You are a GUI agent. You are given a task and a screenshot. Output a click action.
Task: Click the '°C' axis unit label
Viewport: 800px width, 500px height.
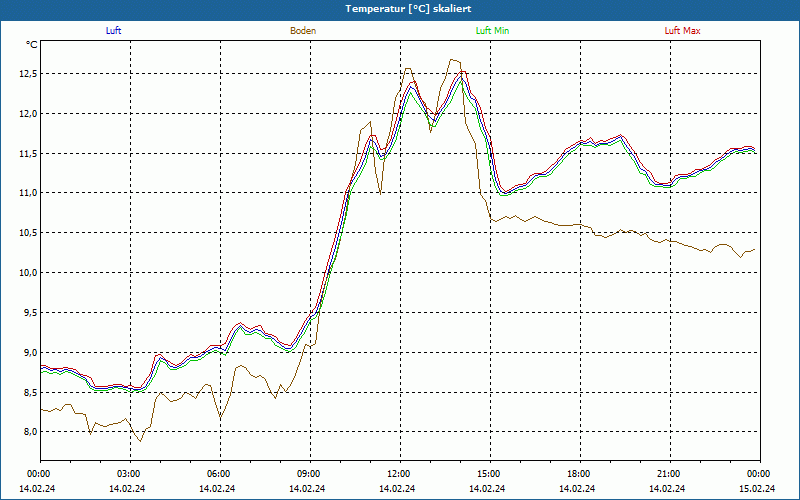32,45
